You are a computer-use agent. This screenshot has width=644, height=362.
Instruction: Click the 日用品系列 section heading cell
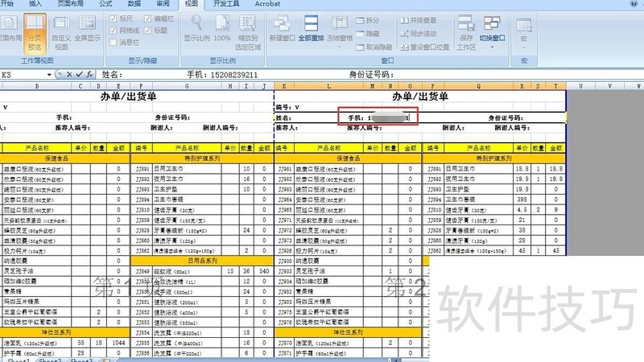(202, 261)
